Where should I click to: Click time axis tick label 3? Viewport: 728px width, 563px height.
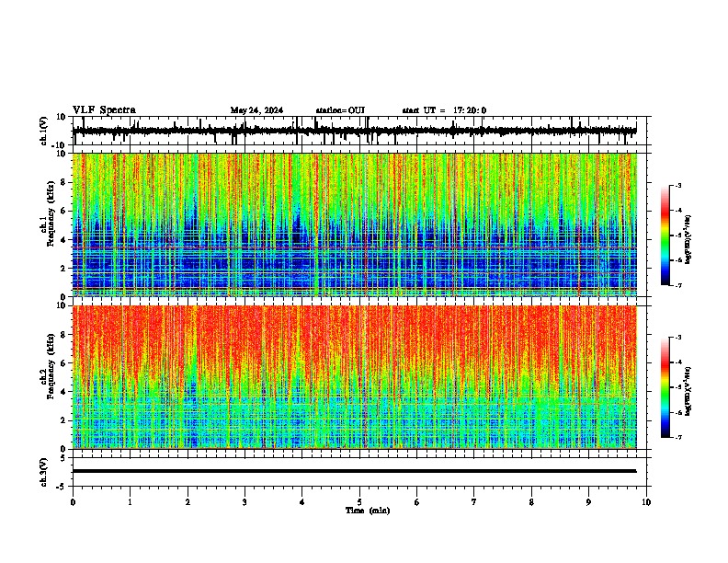click(x=245, y=502)
